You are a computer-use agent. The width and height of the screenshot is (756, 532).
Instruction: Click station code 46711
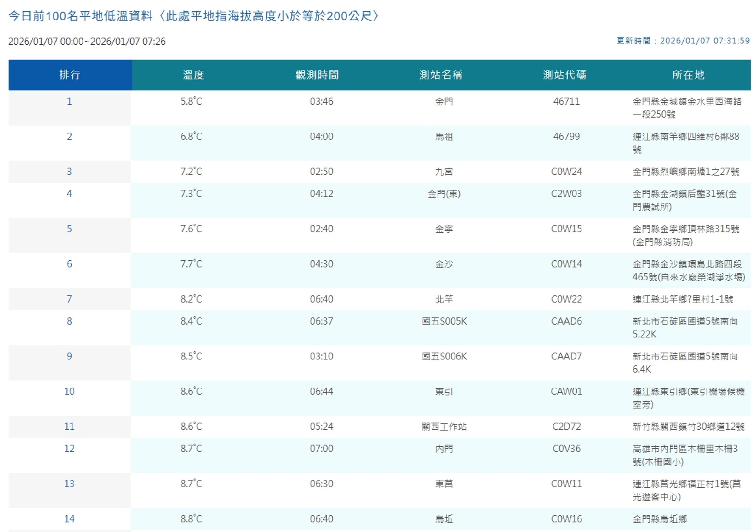tap(566, 101)
